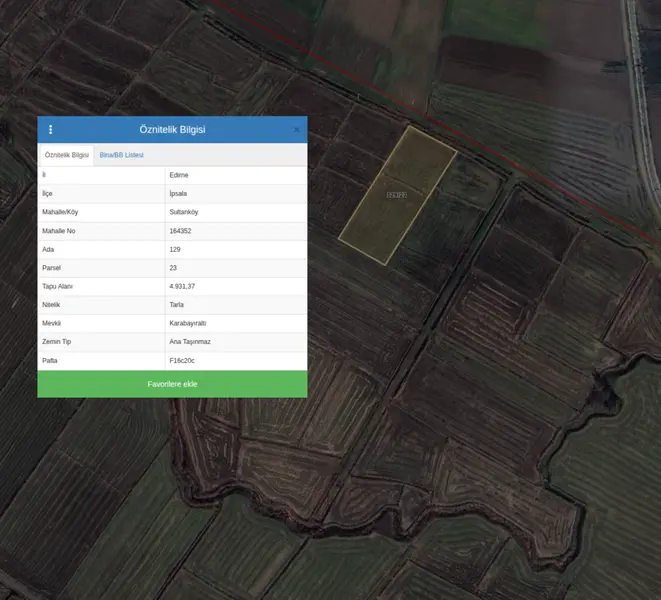Click the Parsel value 23

point(173,268)
